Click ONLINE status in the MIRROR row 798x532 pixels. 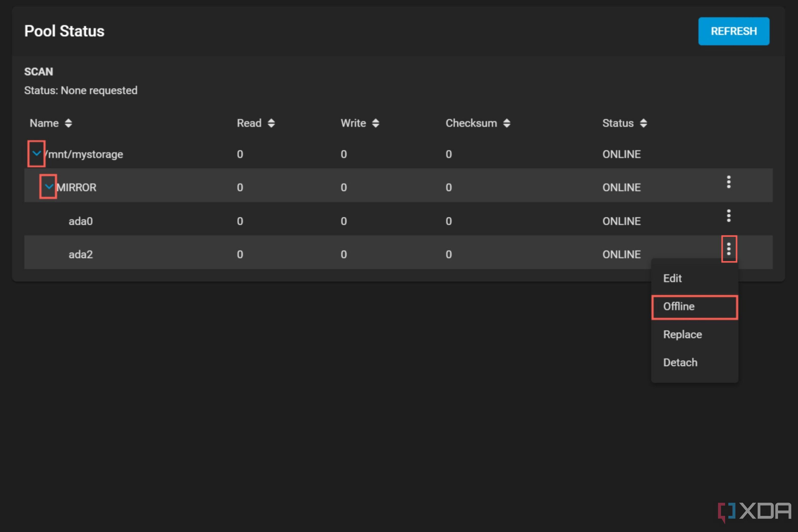[x=621, y=188]
